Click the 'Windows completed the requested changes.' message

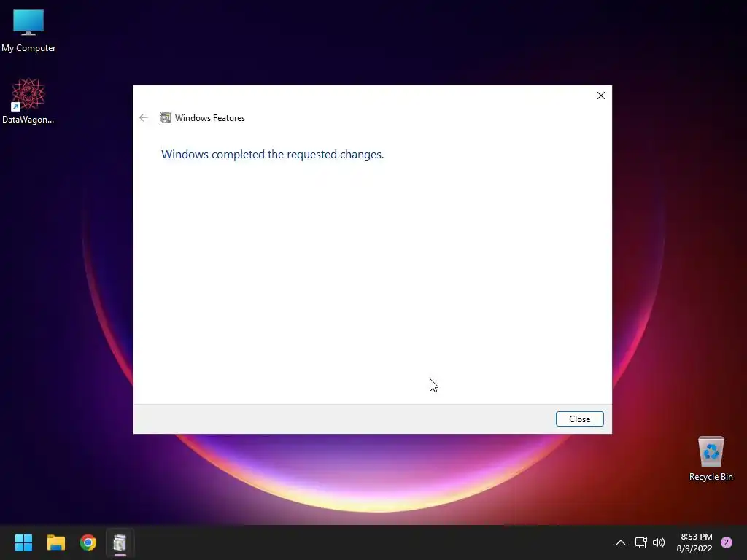(273, 155)
